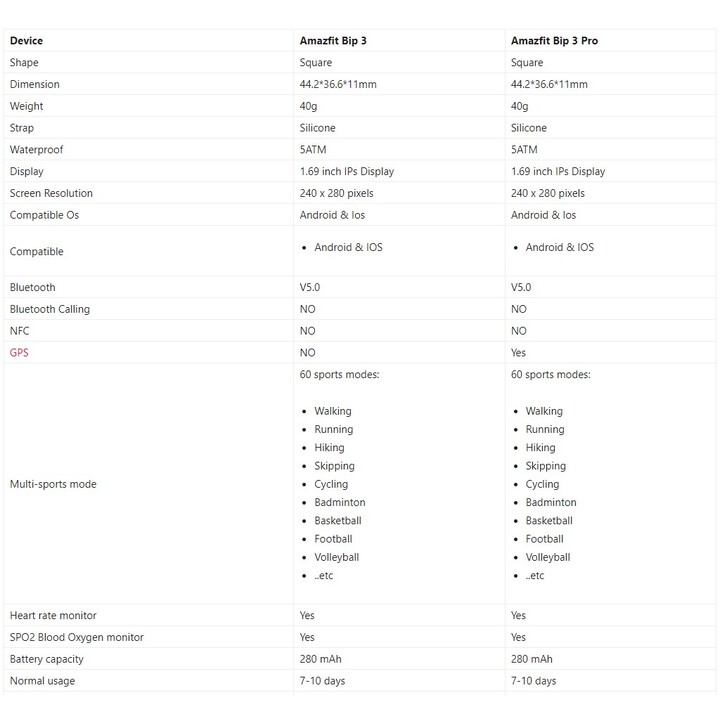Click the 60 sports modes text for Bip 3
The height and width of the screenshot is (720, 720).
click(339, 374)
